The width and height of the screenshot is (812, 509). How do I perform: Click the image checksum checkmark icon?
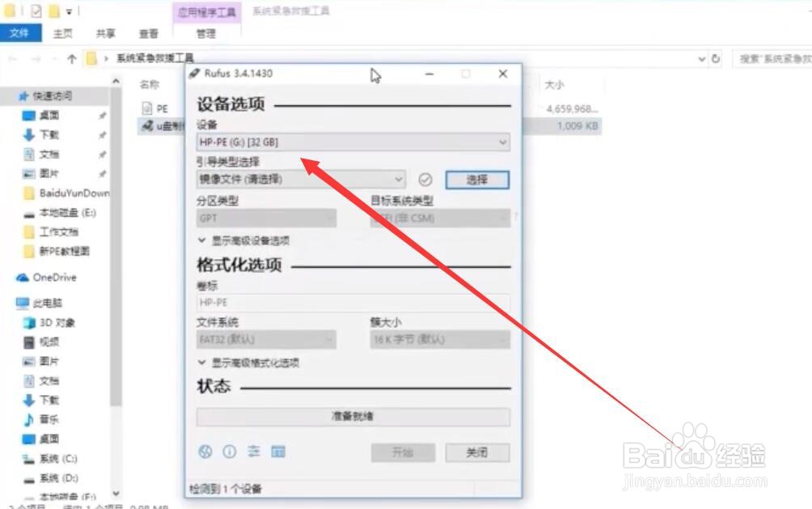(425, 180)
